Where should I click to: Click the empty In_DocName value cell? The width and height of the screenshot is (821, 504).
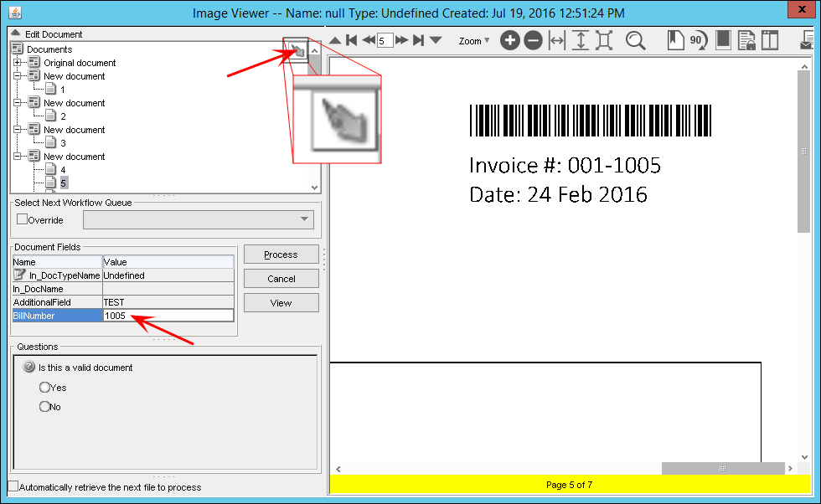[168, 288]
